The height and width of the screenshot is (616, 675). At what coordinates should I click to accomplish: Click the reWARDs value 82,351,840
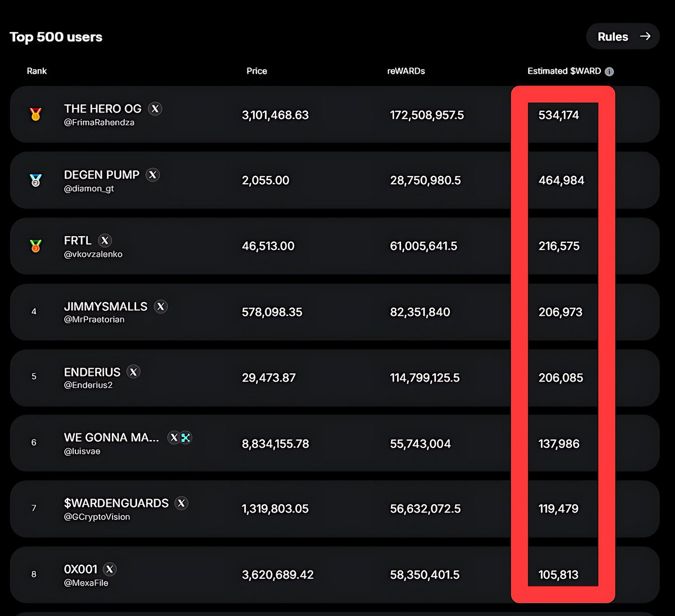click(420, 312)
